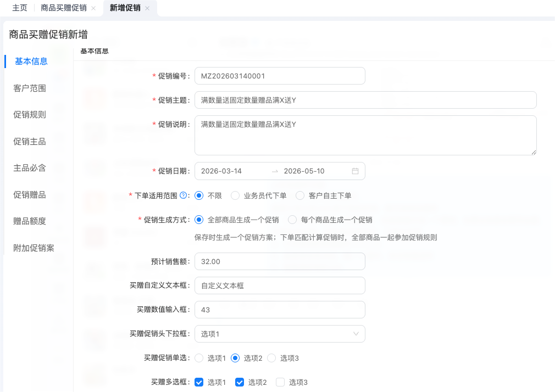
Task: Click the start date 2026-03-14
Action: click(221, 171)
